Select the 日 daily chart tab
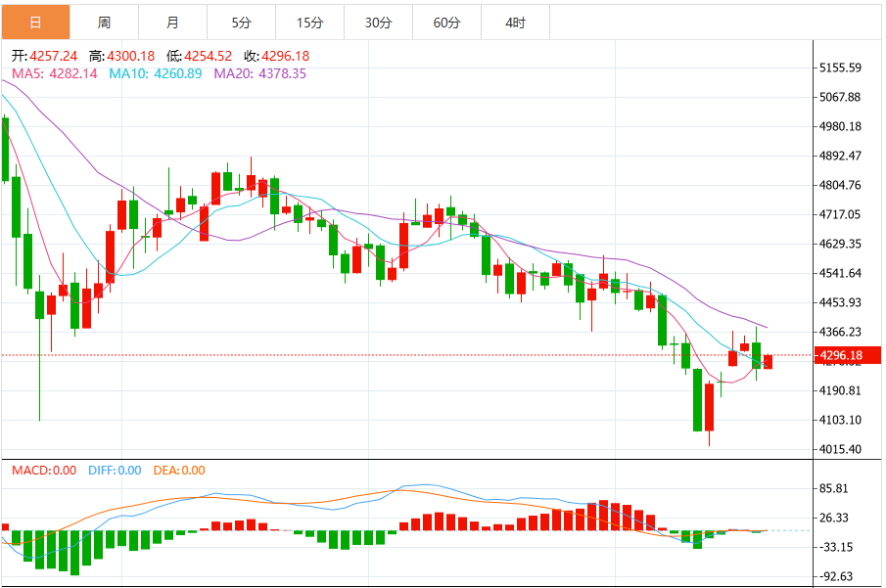 pos(35,23)
